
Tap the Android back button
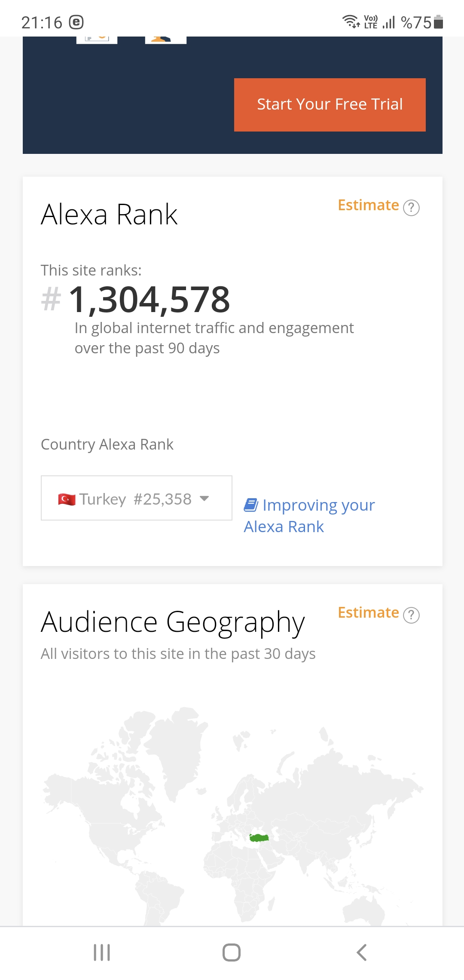362,952
